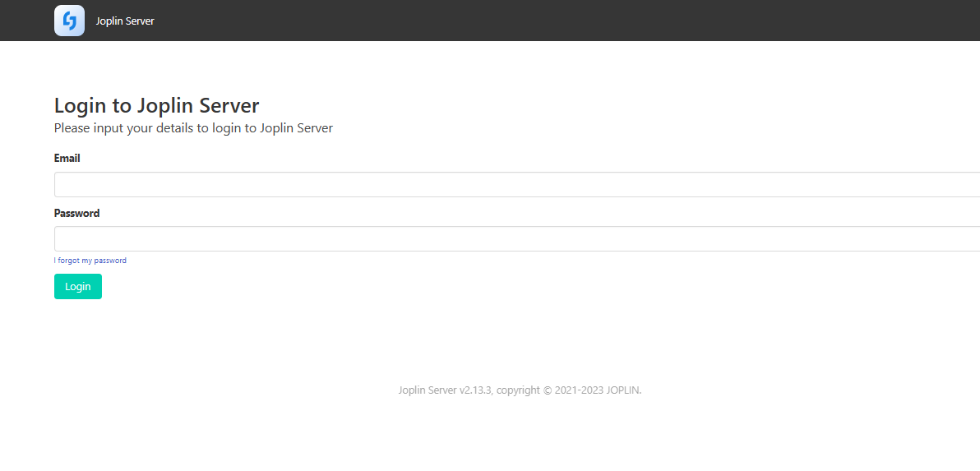The image size is (980, 471).
Task: Click the Password field label
Action: click(x=77, y=213)
